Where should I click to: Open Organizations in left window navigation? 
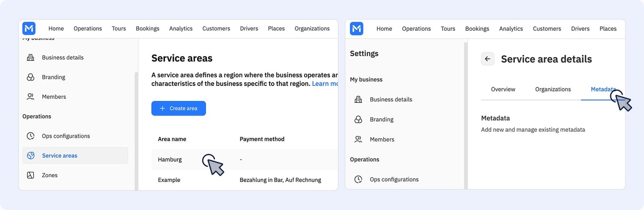(x=312, y=28)
